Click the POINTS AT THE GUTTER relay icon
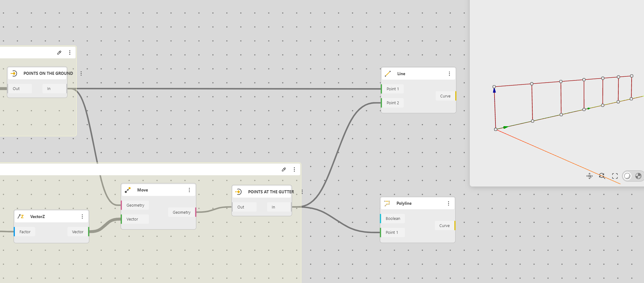The height and width of the screenshot is (283, 644). point(238,192)
